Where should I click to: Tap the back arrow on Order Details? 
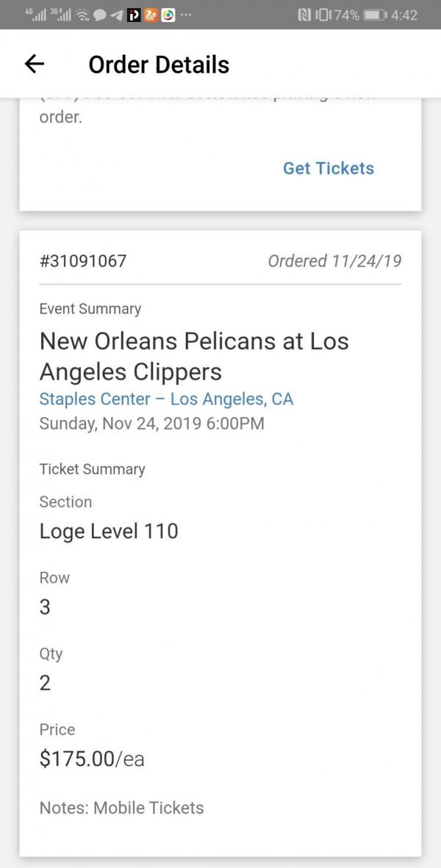click(34, 64)
